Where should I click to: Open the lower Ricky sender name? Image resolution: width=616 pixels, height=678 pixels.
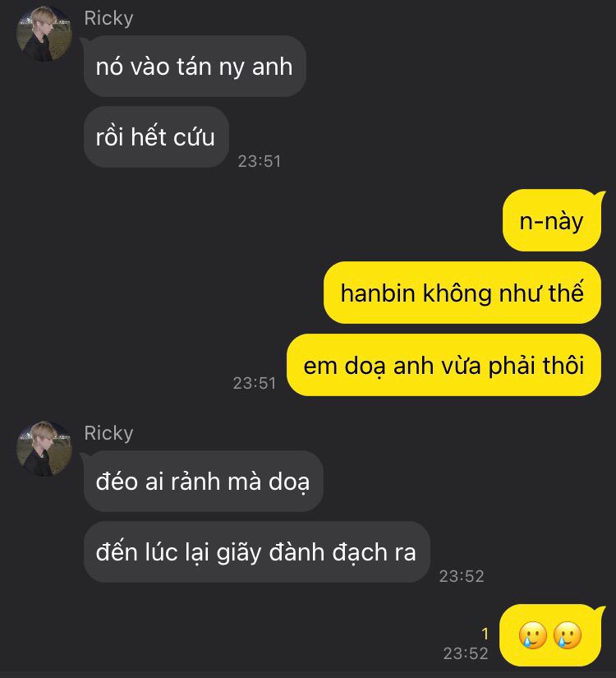[108, 433]
